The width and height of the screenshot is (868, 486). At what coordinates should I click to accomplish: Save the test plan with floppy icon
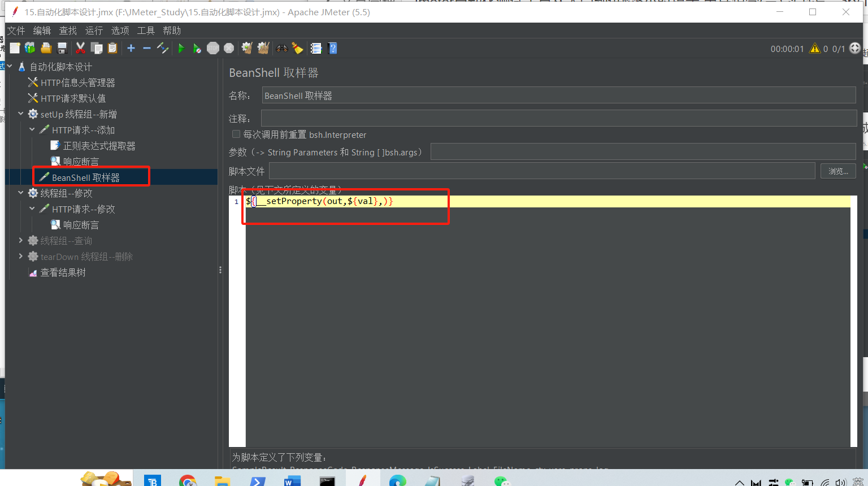62,49
